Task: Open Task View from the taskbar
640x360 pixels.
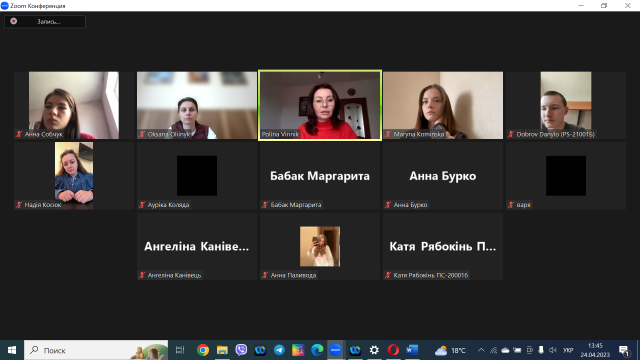Action: pyautogui.click(x=180, y=350)
